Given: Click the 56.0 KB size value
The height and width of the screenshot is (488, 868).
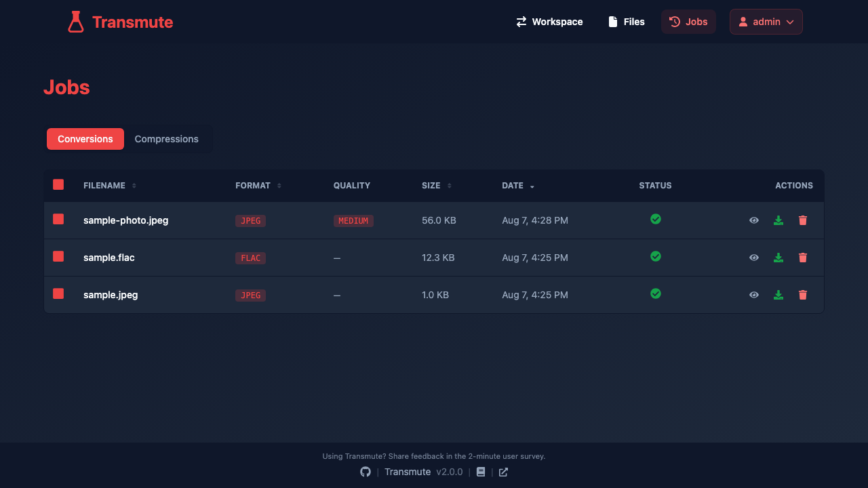Looking at the screenshot, I should (x=439, y=220).
